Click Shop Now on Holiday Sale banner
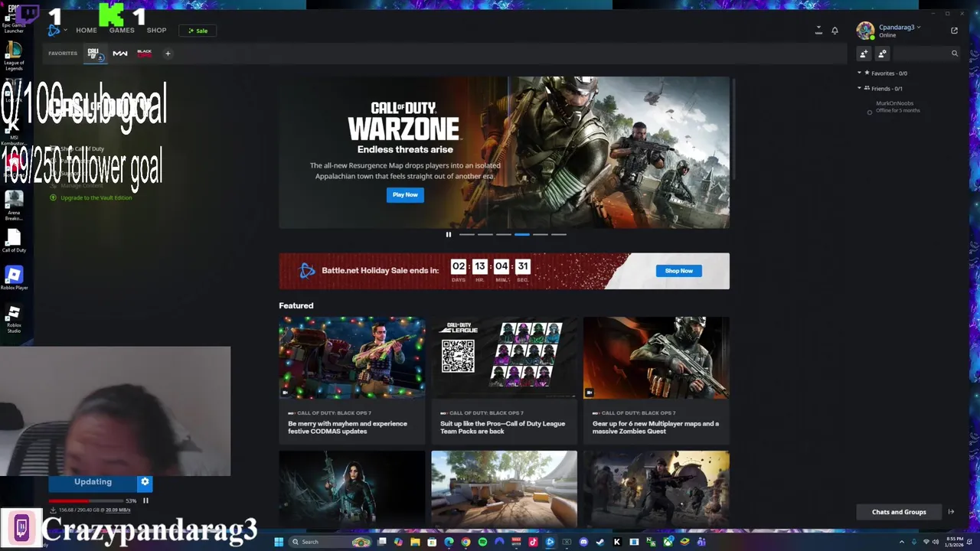The image size is (980, 551). coord(678,271)
